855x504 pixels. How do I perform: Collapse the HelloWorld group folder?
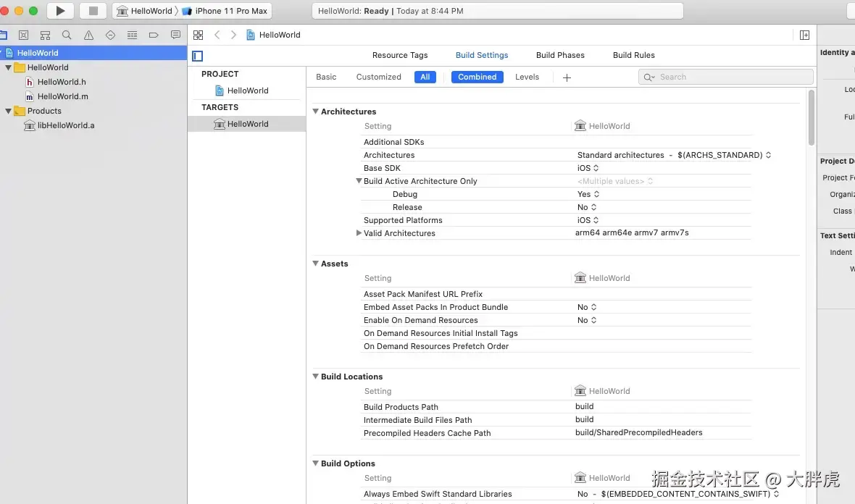(8, 67)
